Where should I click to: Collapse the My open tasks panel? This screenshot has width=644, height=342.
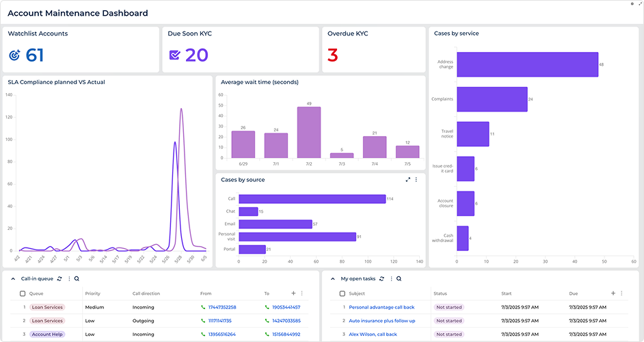click(x=333, y=279)
